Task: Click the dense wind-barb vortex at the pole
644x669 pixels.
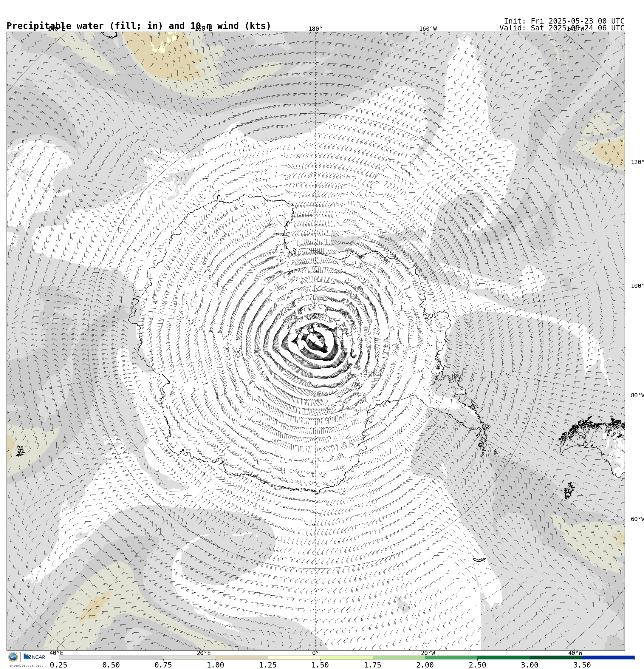Action: (316, 341)
